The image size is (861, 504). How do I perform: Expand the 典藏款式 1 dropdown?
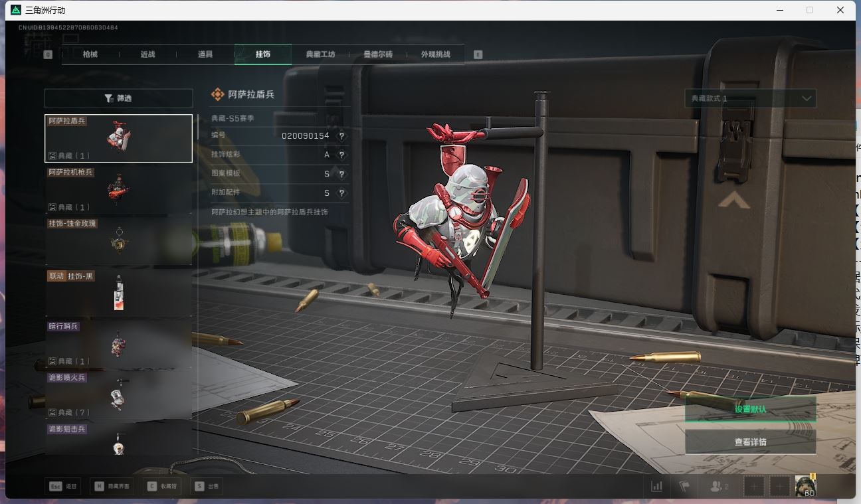750,98
